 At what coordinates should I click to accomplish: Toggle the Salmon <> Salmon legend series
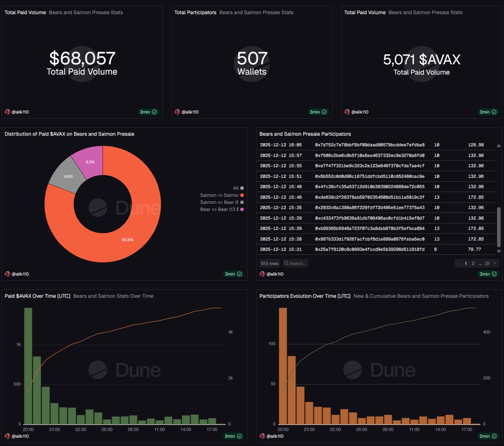coord(222,195)
